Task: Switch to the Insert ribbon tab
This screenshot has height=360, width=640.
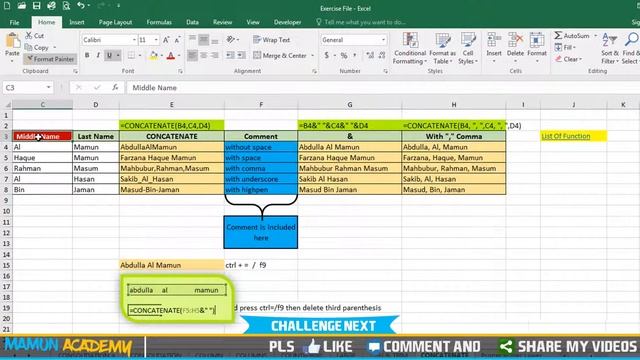Action: (x=77, y=22)
